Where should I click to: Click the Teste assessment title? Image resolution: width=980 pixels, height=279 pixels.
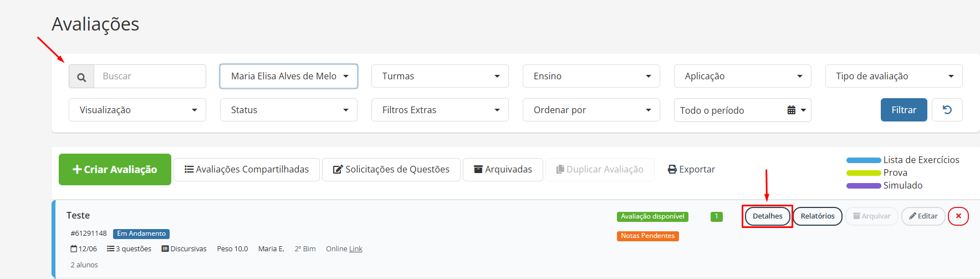[x=78, y=215]
